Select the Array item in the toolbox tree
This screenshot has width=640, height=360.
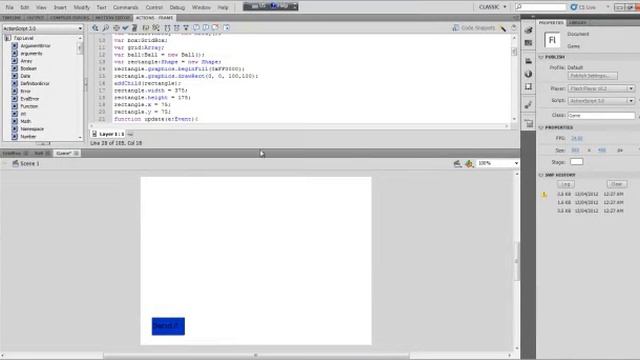pos(27,61)
